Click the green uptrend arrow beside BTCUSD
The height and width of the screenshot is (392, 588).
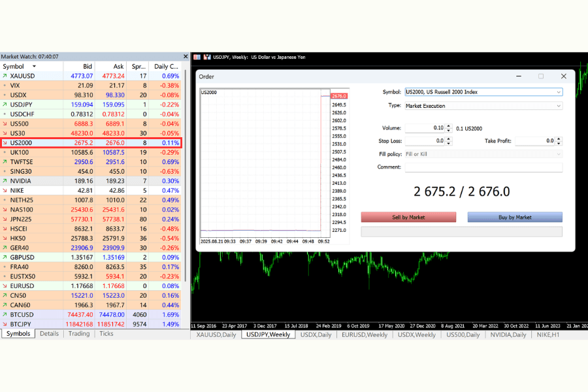pos(4,314)
